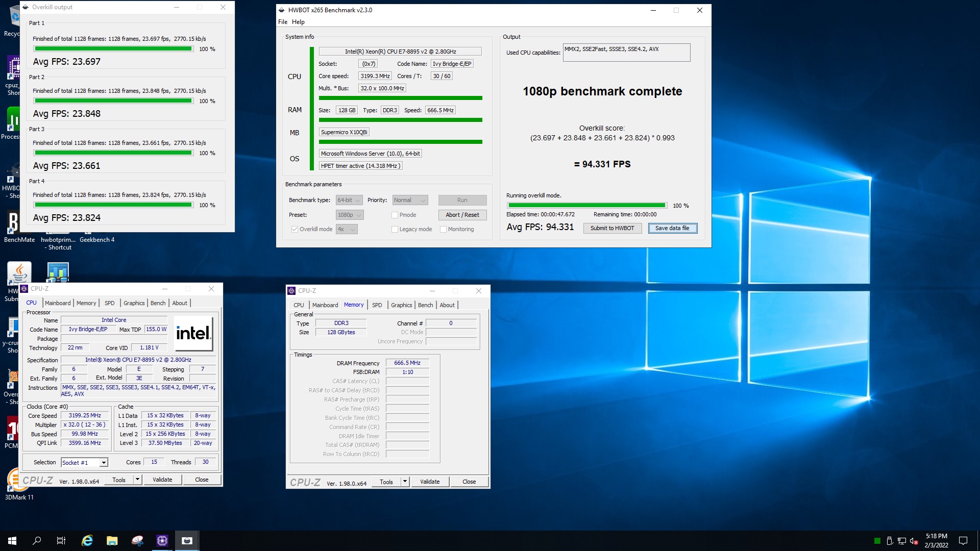The image size is (980, 551).
Task: Switch to CPU-Z via its taskbar icon
Action: click(162, 541)
